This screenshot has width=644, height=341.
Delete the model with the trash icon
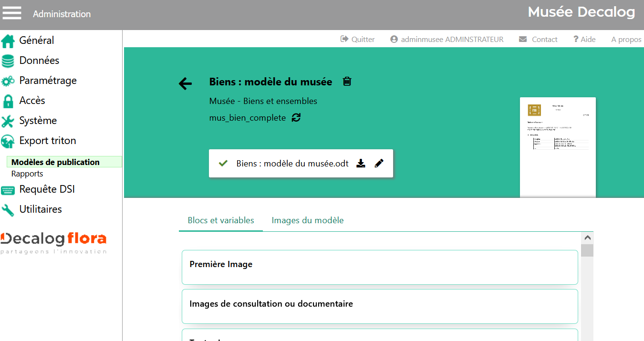click(347, 82)
